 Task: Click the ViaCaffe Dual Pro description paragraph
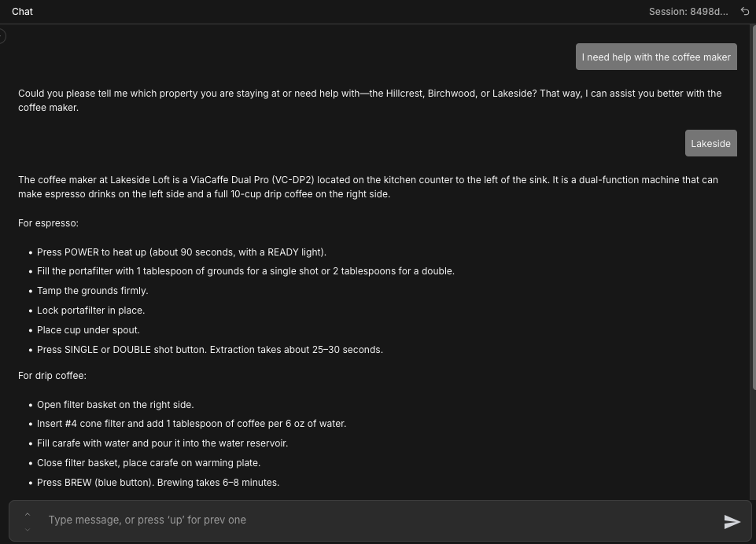pyautogui.click(x=368, y=187)
